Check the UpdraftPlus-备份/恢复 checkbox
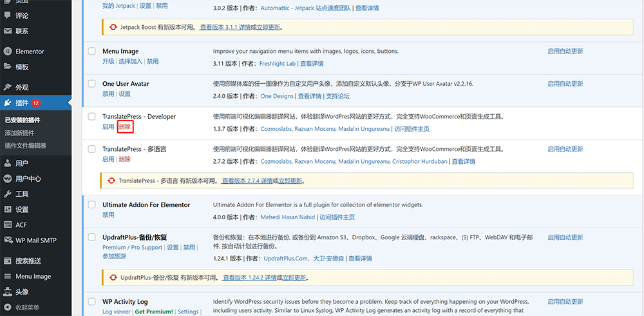 [x=92, y=237]
